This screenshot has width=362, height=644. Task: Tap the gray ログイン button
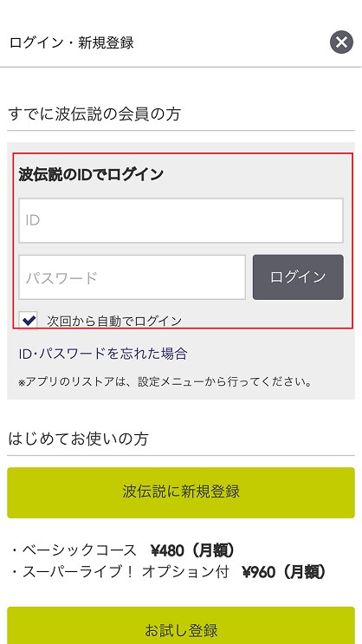click(x=298, y=277)
